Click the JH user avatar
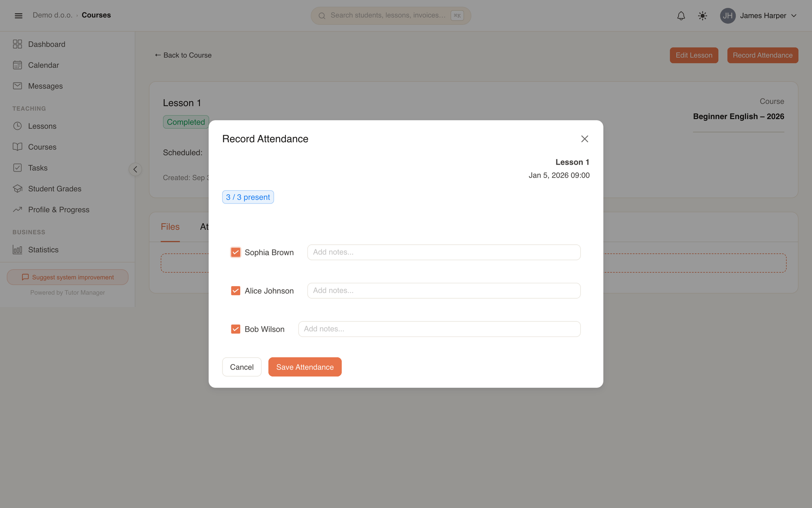This screenshot has height=508, width=812. [x=728, y=15]
